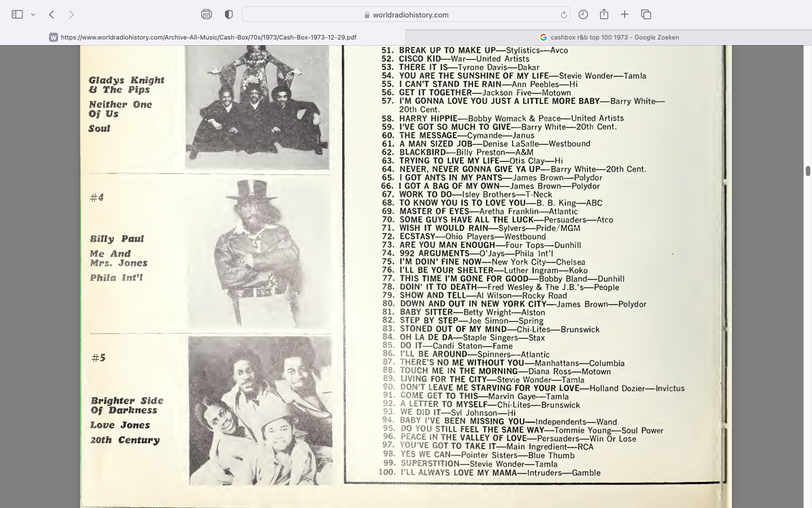Select 'Me And Mrs. Jones' title

pos(118,259)
